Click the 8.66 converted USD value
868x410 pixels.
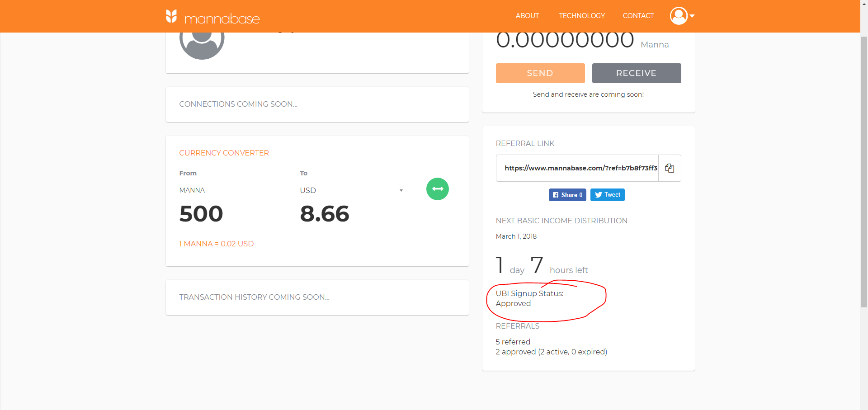[325, 214]
